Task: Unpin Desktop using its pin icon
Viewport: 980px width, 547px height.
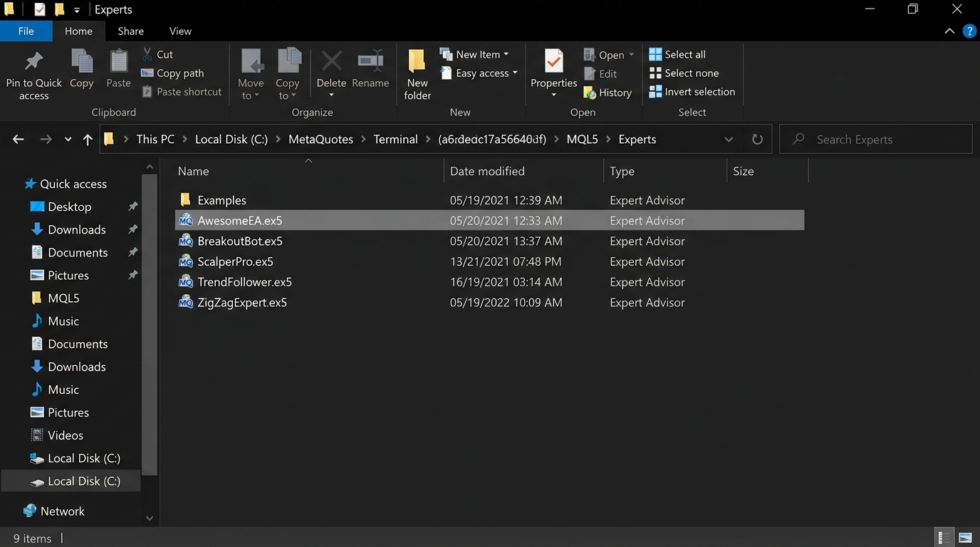Action: coord(132,207)
